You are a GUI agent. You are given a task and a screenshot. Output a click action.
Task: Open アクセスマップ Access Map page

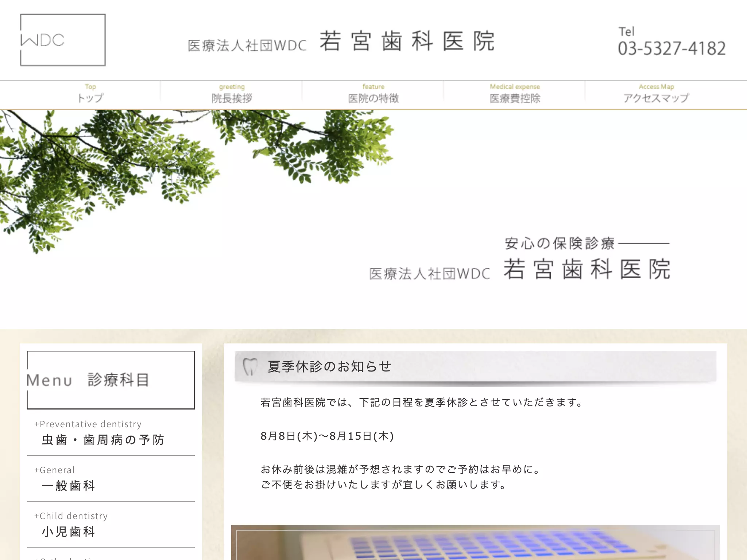click(656, 94)
